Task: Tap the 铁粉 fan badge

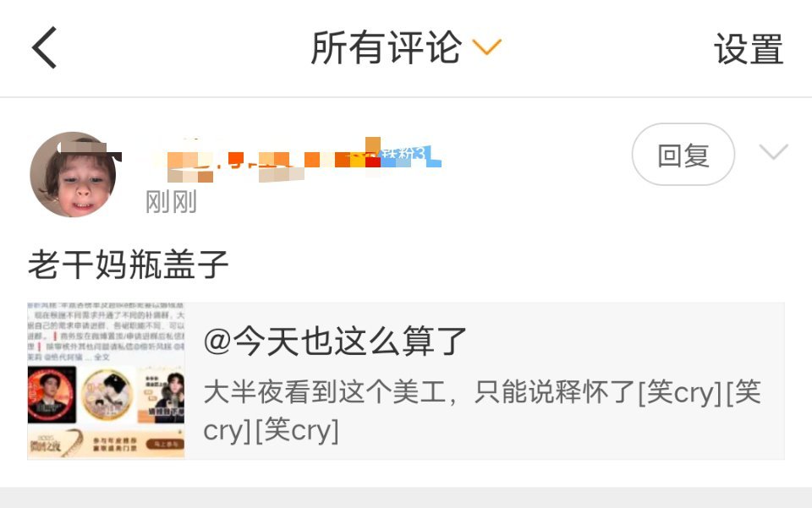Action: [410, 154]
